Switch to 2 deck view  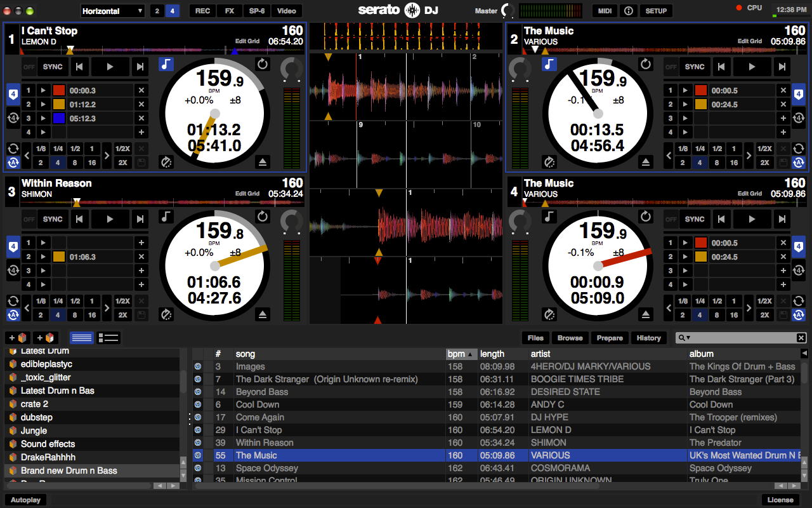click(x=157, y=11)
